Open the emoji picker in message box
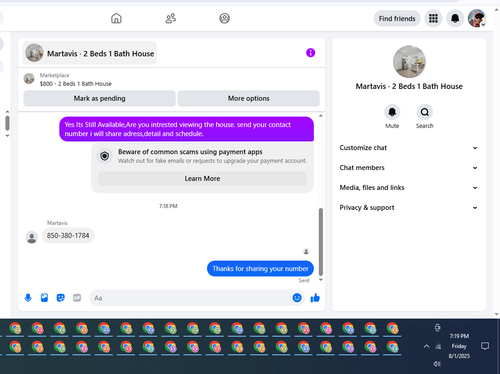 (297, 298)
